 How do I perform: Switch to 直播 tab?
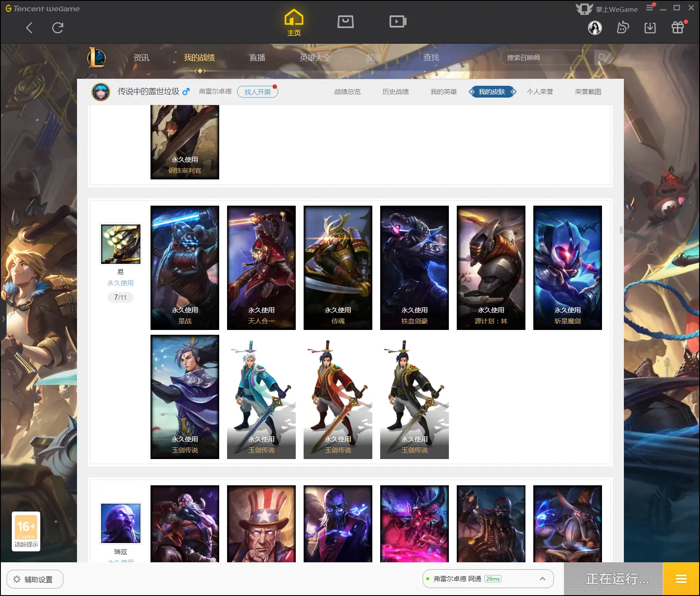(257, 57)
